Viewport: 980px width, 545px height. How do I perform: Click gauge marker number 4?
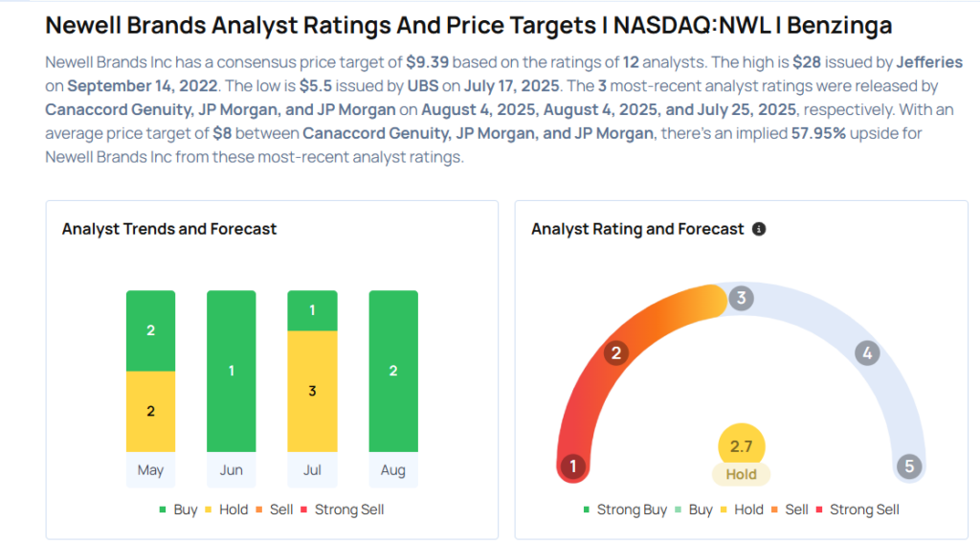[867, 353]
